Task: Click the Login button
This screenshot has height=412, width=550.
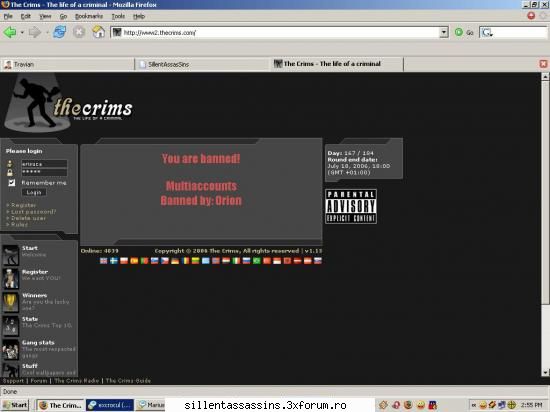Action: [34, 192]
